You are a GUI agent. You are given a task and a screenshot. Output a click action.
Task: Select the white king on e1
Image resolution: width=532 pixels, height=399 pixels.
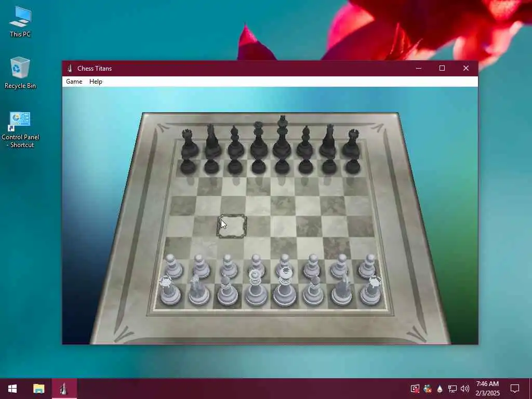tap(285, 287)
